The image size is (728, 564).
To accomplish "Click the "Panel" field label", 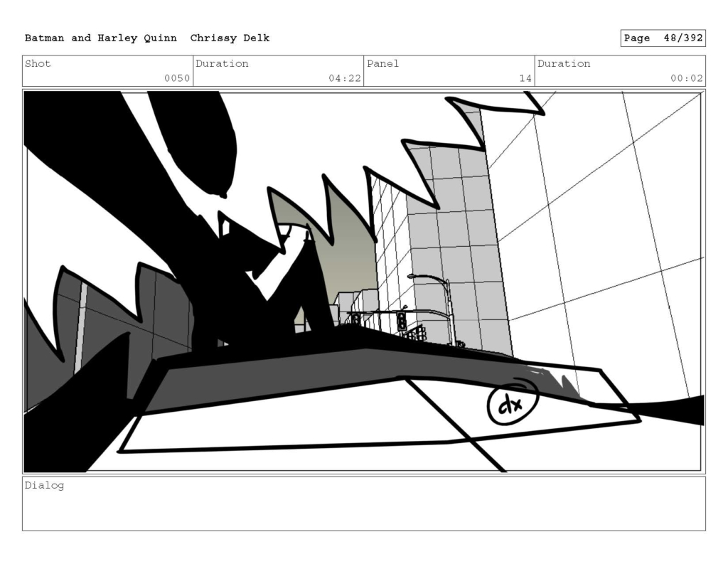I will coord(383,63).
